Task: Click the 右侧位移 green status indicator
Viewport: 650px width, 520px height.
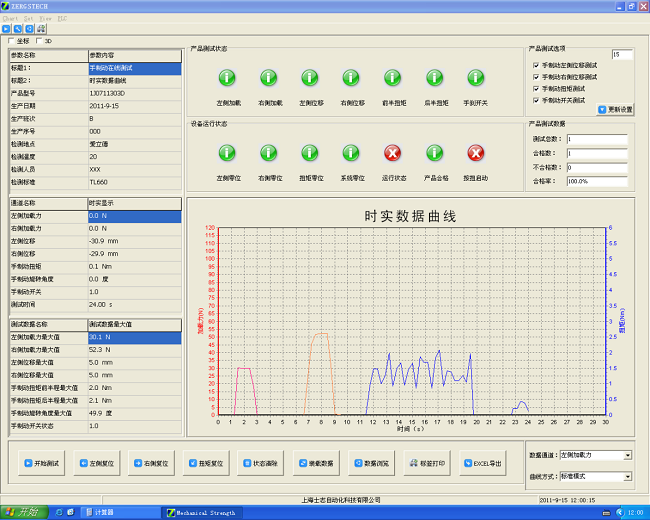Action: 351,78
